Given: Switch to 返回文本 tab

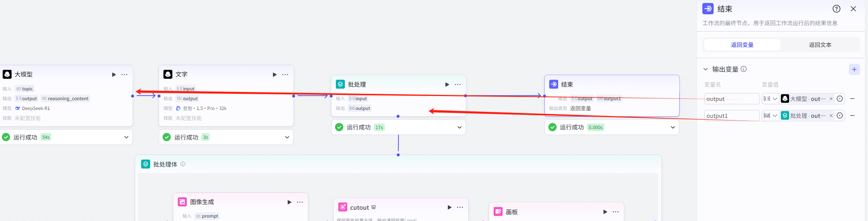Looking at the screenshot, I should tap(820, 45).
